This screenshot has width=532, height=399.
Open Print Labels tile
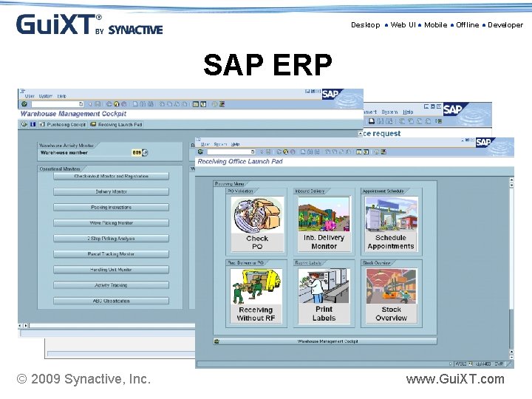point(324,296)
